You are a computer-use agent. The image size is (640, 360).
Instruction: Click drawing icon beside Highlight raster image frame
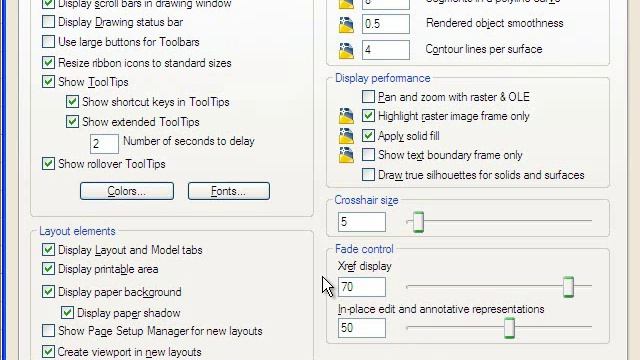pos(346,116)
